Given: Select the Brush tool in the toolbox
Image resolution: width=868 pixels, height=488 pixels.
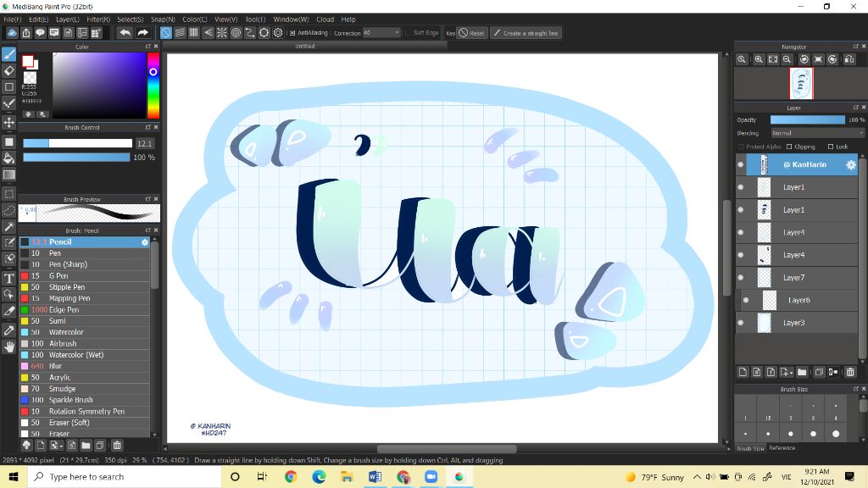Looking at the screenshot, I should click(8, 54).
